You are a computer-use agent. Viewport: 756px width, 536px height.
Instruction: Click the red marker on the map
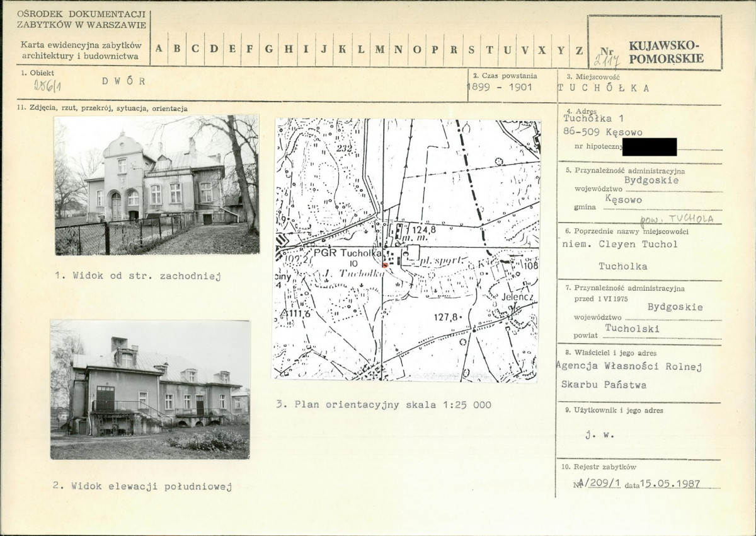[x=385, y=265]
